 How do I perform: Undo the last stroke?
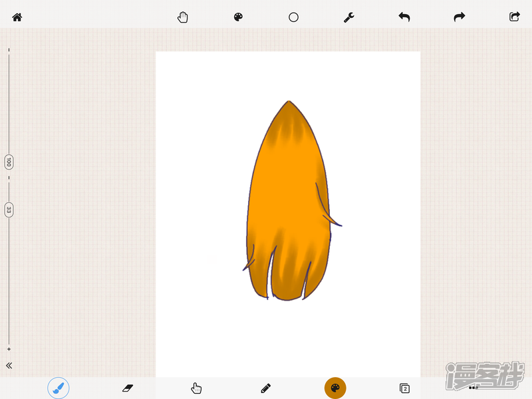pos(404,17)
